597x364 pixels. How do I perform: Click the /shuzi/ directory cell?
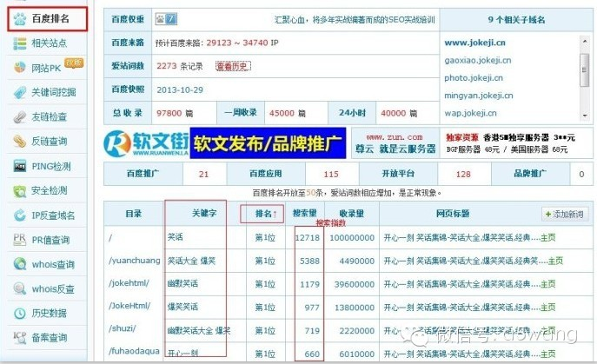click(123, 328)
